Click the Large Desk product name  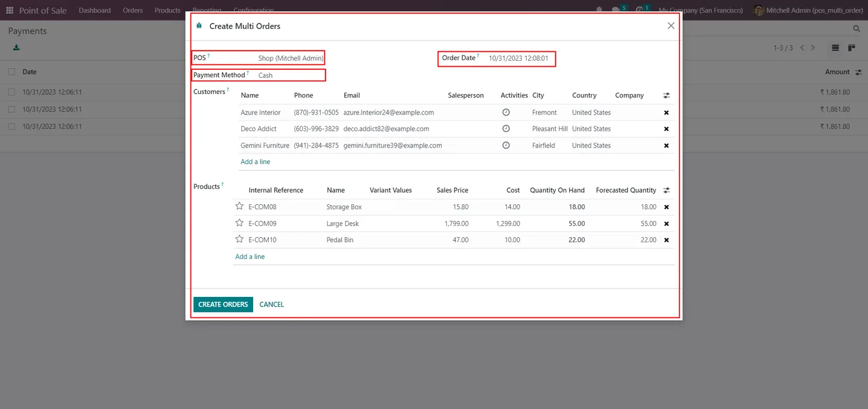[x=343, y=223]
